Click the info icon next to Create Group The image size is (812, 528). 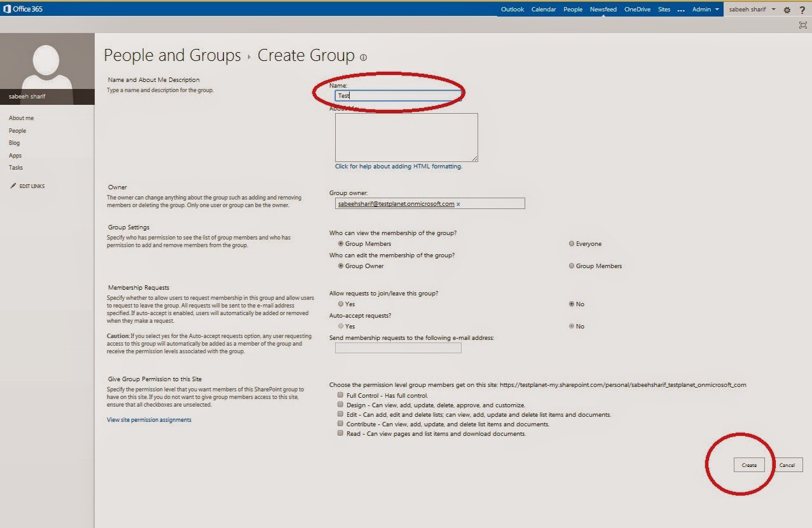(363, 57)
